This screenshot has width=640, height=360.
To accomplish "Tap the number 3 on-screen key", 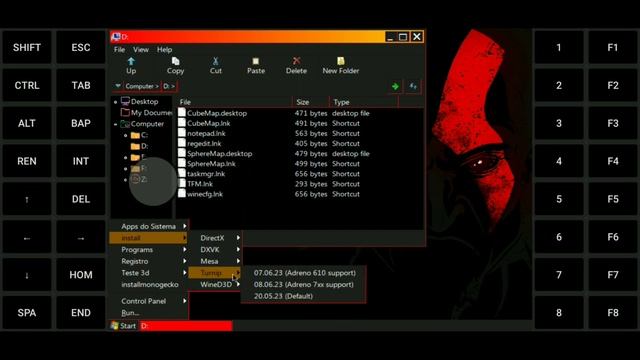I will (559, 123).
